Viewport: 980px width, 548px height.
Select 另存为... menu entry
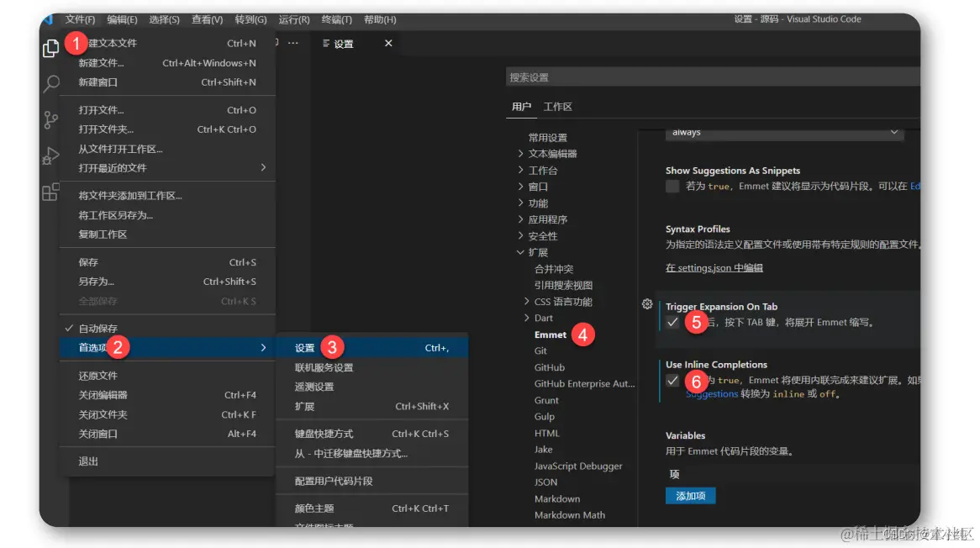tap(167, 282)
